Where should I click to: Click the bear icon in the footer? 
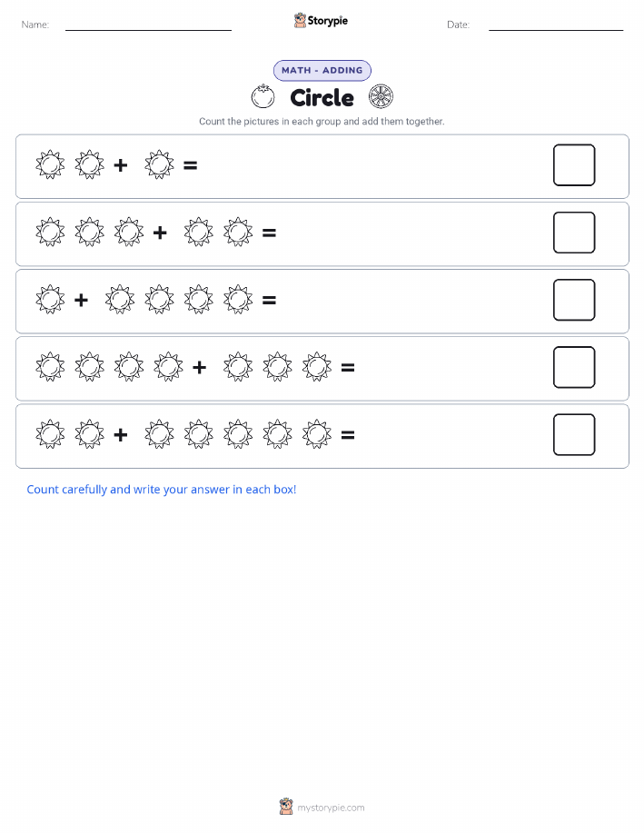(x=286, y=807)
